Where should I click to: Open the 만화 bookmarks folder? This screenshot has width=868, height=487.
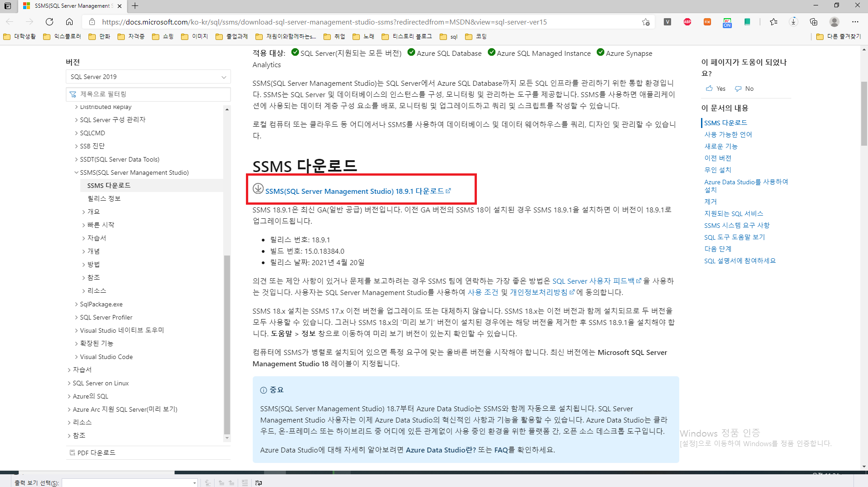(x=99, y=36)
